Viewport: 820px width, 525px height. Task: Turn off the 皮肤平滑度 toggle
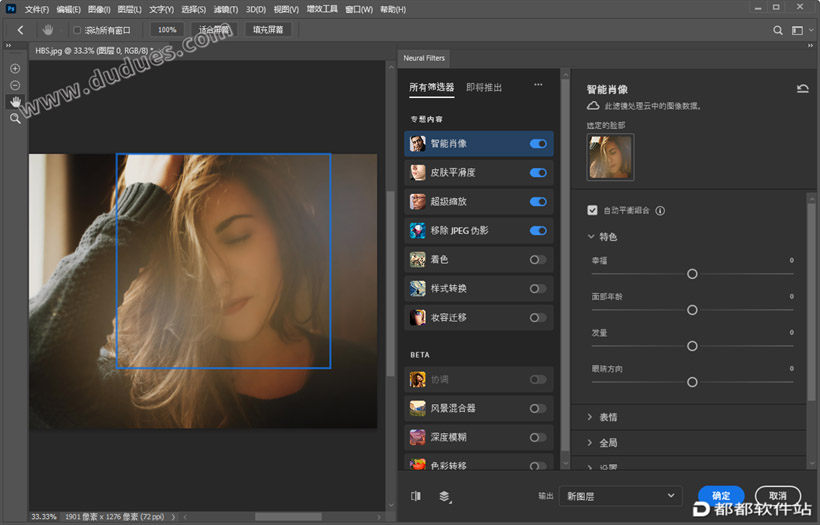coord(538,173)
